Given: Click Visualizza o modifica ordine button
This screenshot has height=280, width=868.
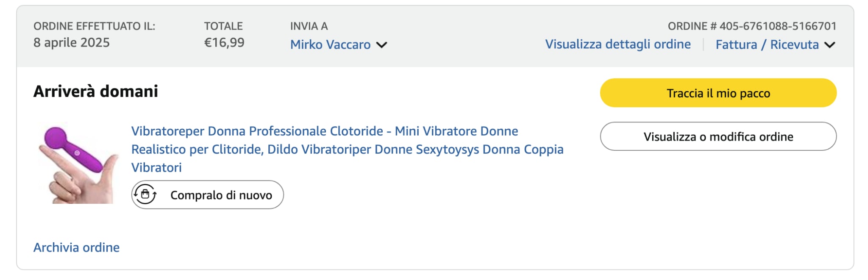Looking at the screenshot, I should 718,136.
